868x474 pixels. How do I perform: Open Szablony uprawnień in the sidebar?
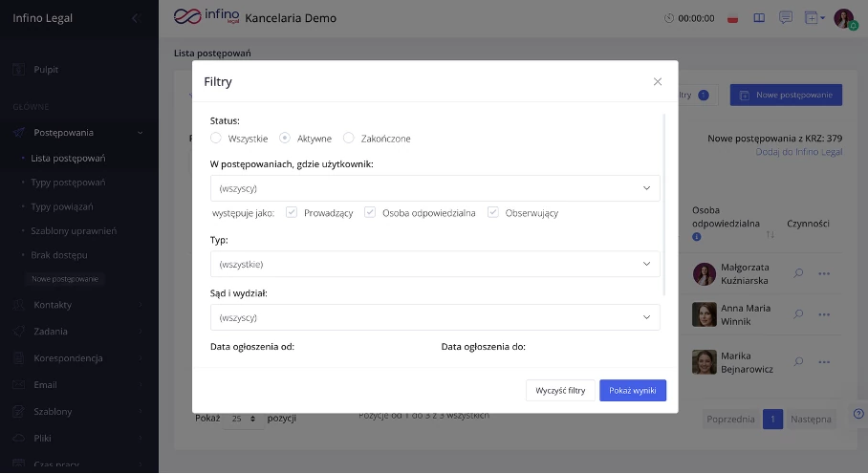tap(74, 231)
